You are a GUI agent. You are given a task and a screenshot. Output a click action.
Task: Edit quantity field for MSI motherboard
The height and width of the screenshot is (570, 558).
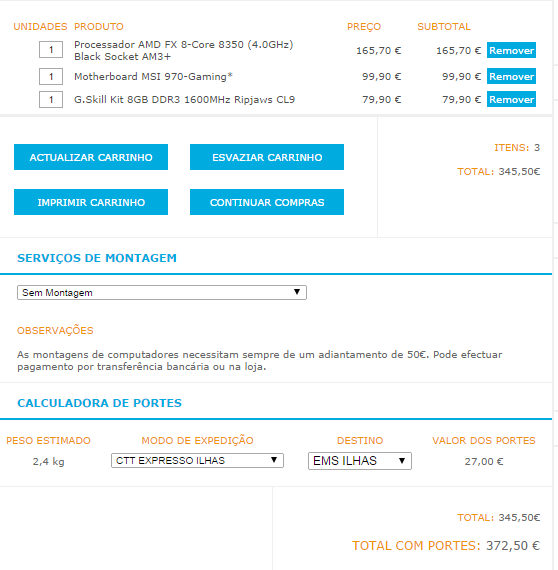[x=51, y=77]
